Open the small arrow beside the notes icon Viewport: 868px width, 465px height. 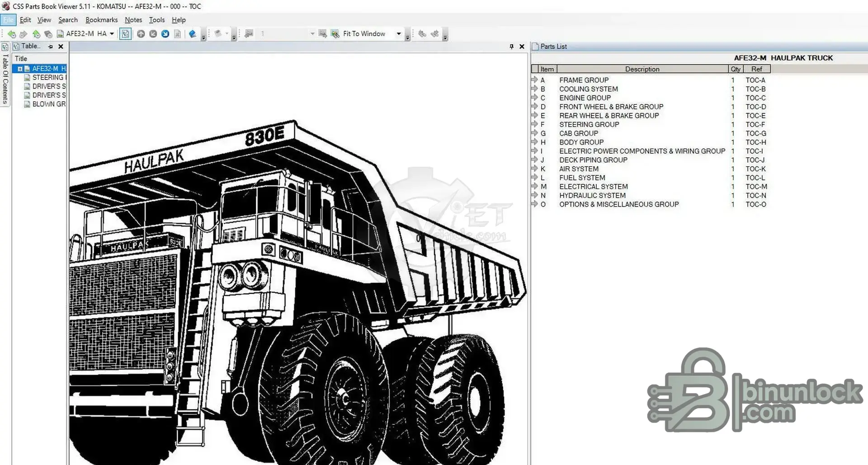point(227,34)
